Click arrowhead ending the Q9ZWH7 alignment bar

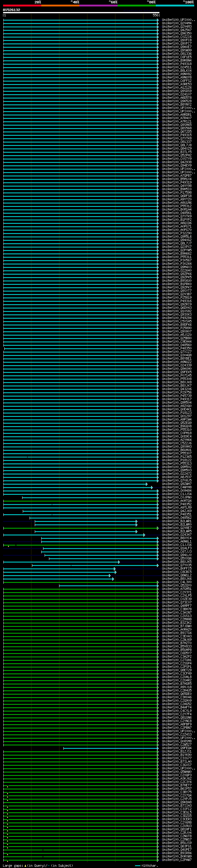[x=147, y=484]
